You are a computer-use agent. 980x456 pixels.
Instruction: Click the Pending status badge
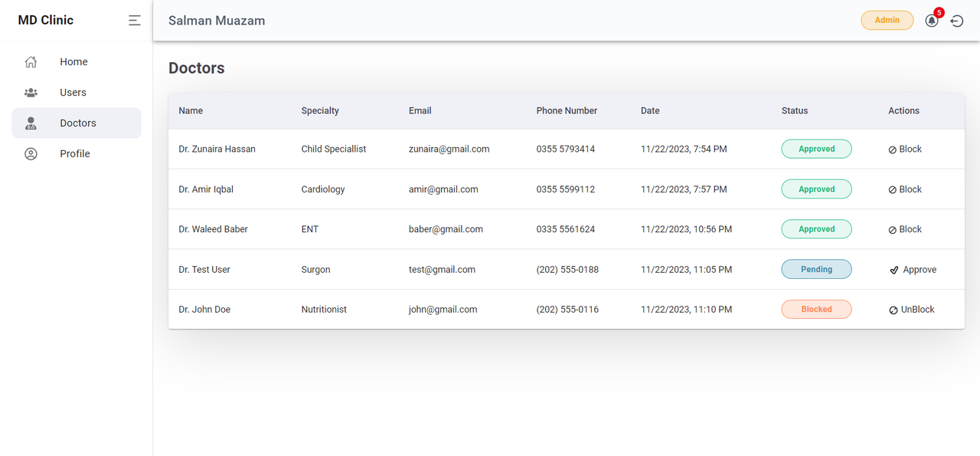tap(816, 269)
